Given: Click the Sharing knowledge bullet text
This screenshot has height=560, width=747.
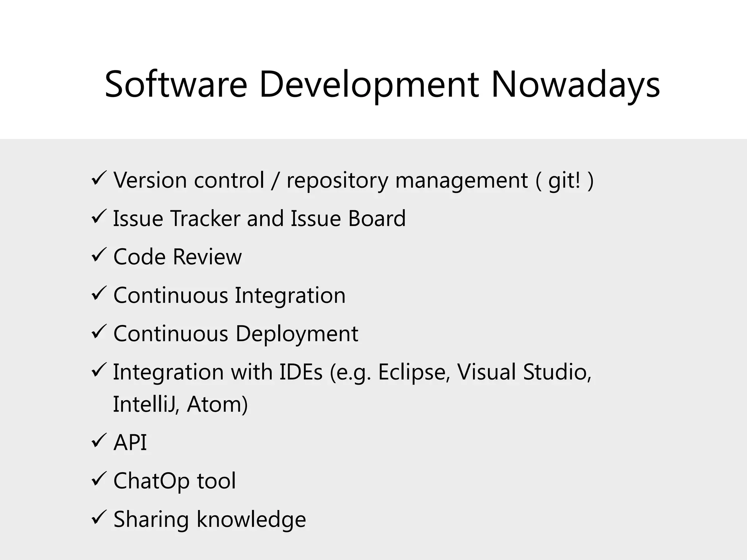Looking at the screenshot, I should click(209, 519).
